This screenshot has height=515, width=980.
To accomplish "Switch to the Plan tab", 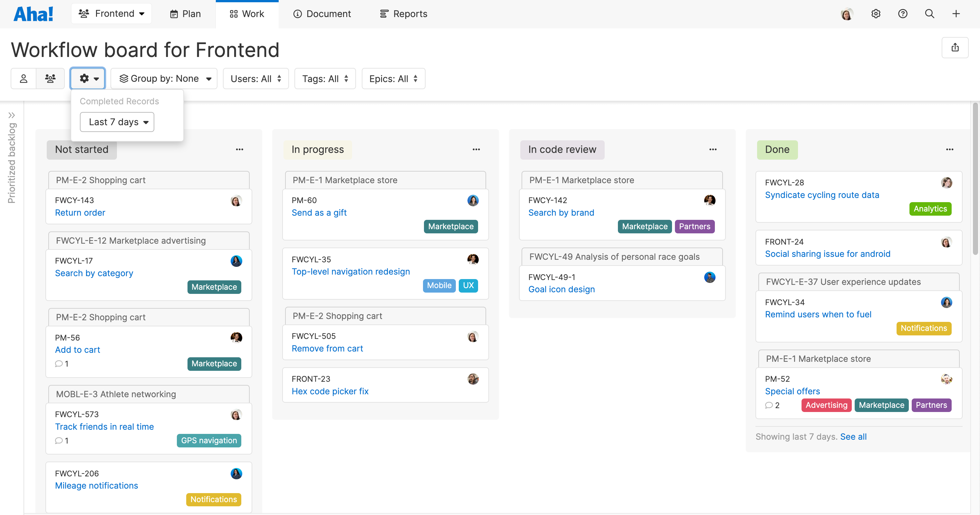I will (185, 14).
